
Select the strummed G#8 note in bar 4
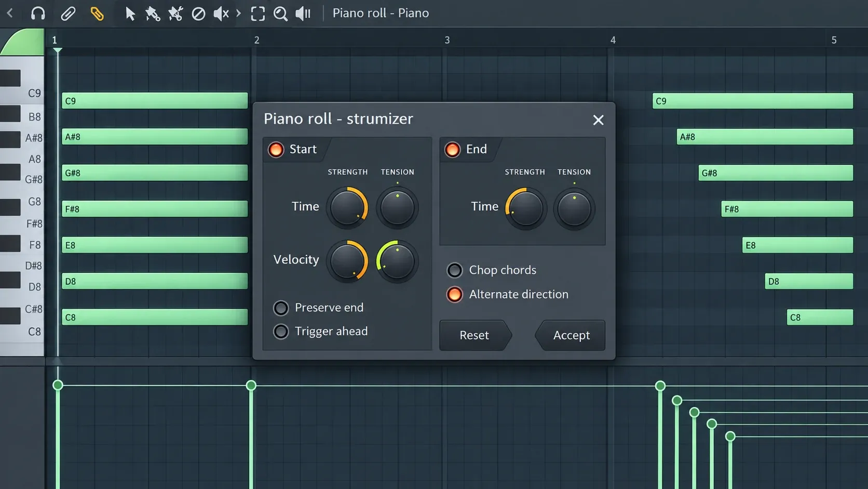(776, 173)
